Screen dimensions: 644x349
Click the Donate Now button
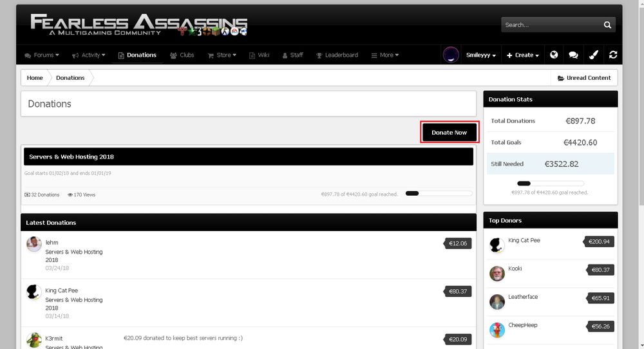point(450,132)
